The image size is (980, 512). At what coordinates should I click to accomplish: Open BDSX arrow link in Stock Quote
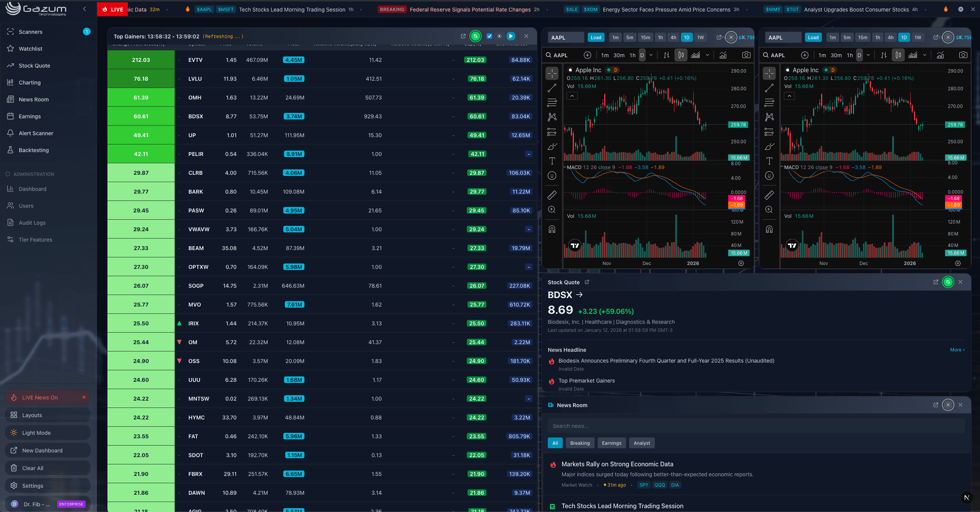[x=579, y=295]
